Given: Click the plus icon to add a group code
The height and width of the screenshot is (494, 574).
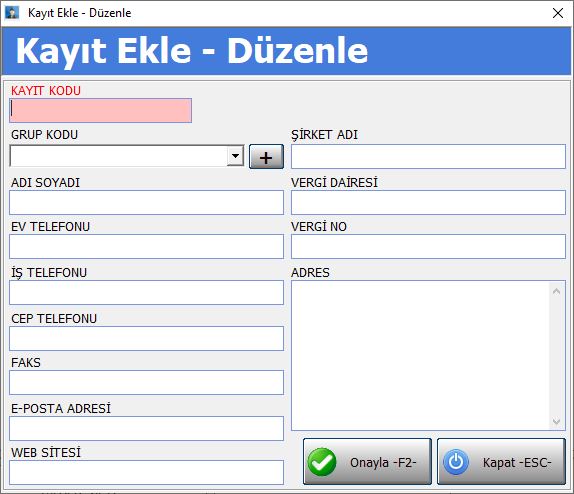Looking at the screenshot, I should (x=266, y=157).
